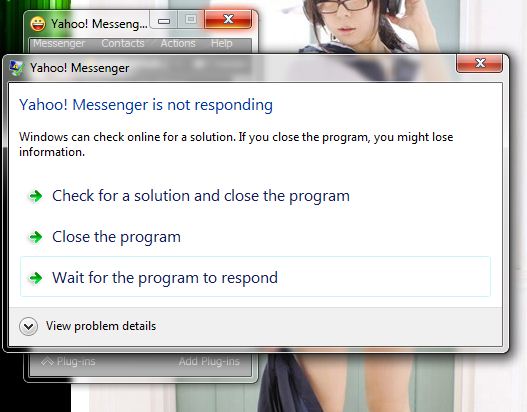Close the not responding dialog
Image resolution: width=527 pixels, height=412 pixels.
(480, 63)
